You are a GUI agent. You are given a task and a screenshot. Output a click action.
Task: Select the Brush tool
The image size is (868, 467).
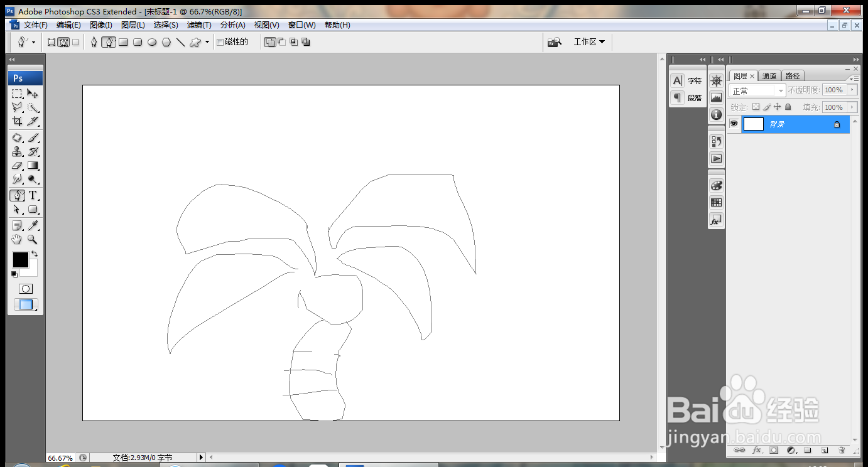tap(33, 138)
